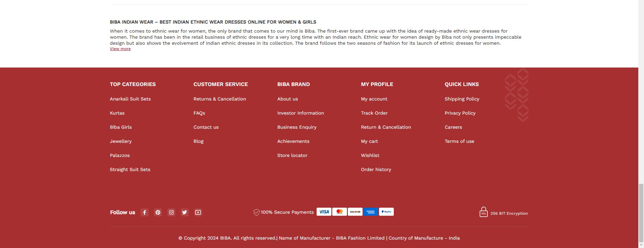Open the Careers page

tap(453, 127)
